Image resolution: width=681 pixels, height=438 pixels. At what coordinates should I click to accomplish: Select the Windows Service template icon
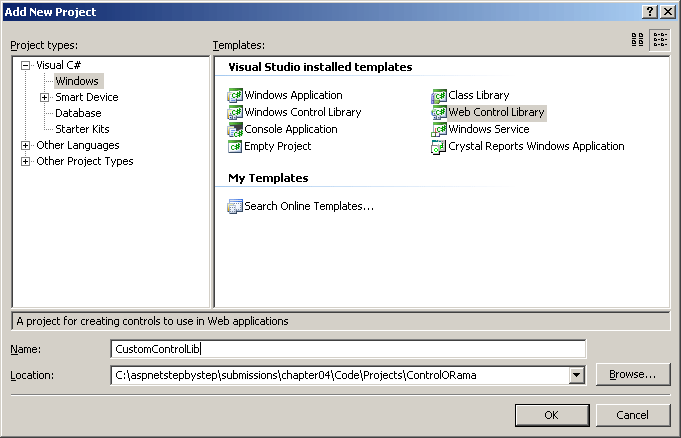tap(439, 130)
